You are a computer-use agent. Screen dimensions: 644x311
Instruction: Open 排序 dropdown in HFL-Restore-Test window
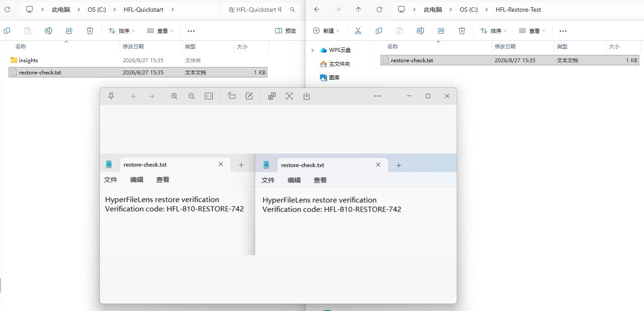point(493,31)
